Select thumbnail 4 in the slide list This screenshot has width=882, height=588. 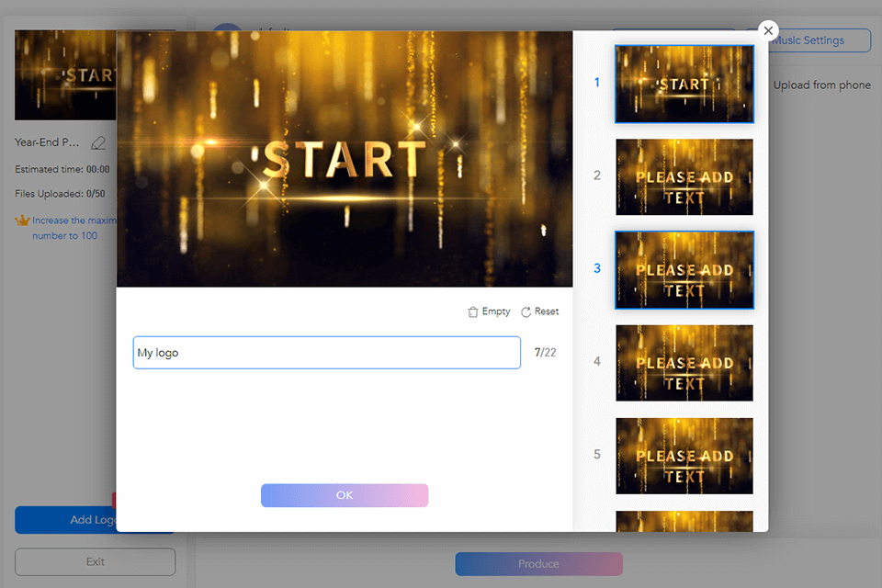684,363
